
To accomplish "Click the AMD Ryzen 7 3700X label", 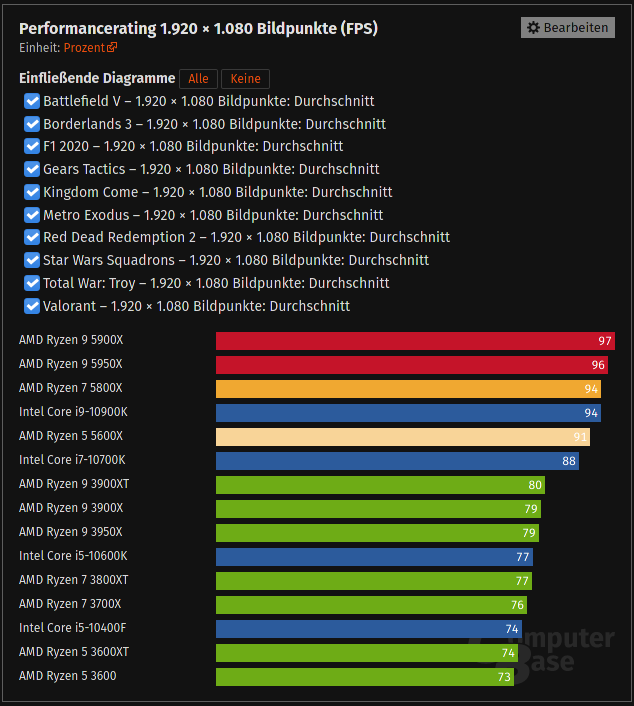I will [x=70, y=604].
